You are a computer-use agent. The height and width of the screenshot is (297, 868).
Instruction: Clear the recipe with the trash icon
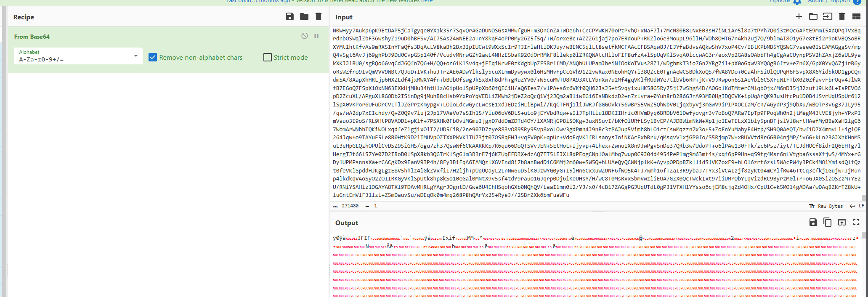tap(319, 17)
